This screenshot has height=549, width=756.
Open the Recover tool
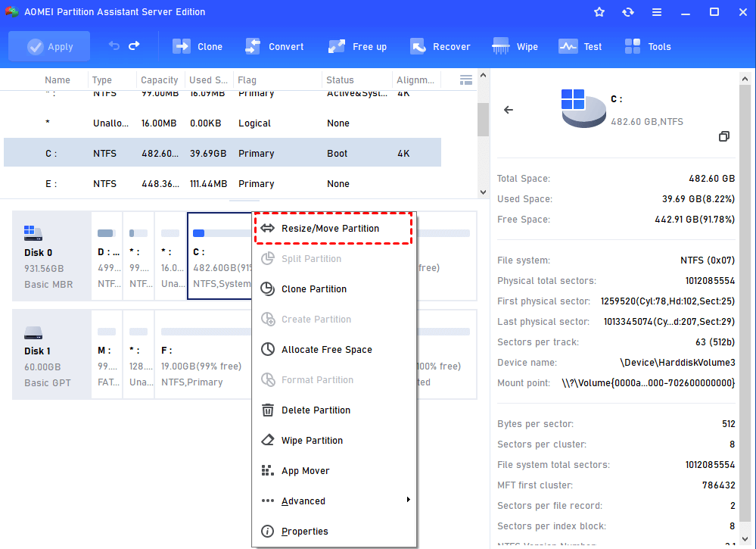point(440,46)
